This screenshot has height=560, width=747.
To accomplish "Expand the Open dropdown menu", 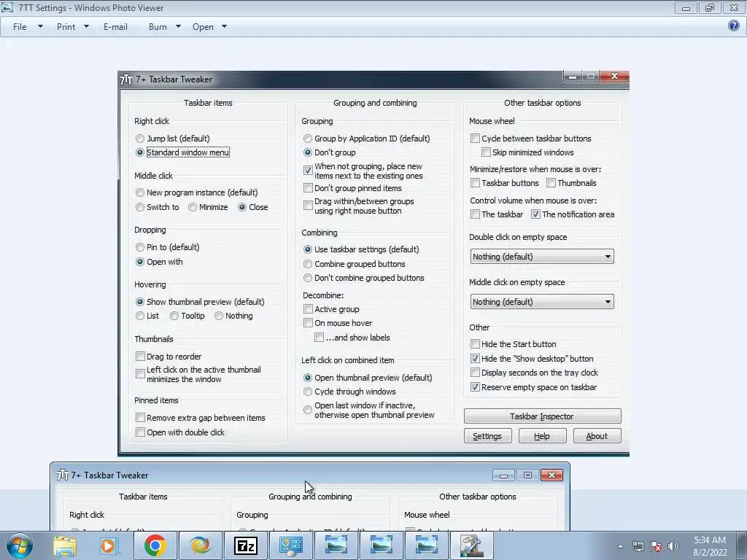I will [224, 27].
